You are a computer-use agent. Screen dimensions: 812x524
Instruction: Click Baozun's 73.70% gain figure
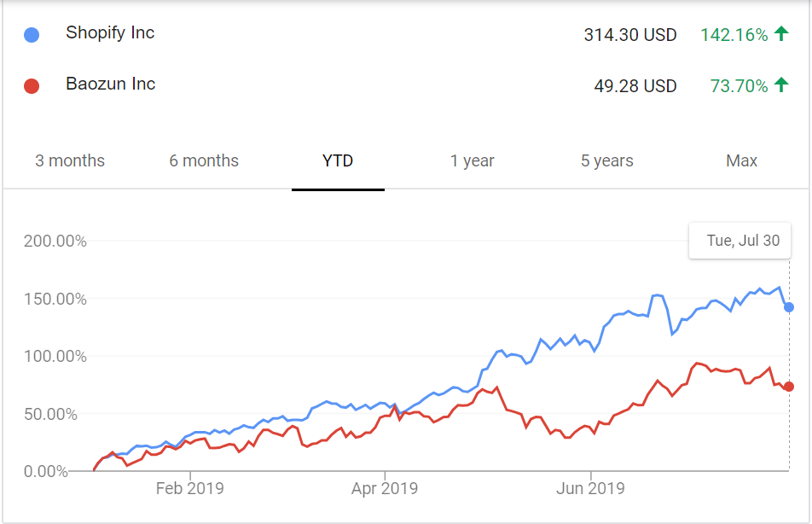739,86
